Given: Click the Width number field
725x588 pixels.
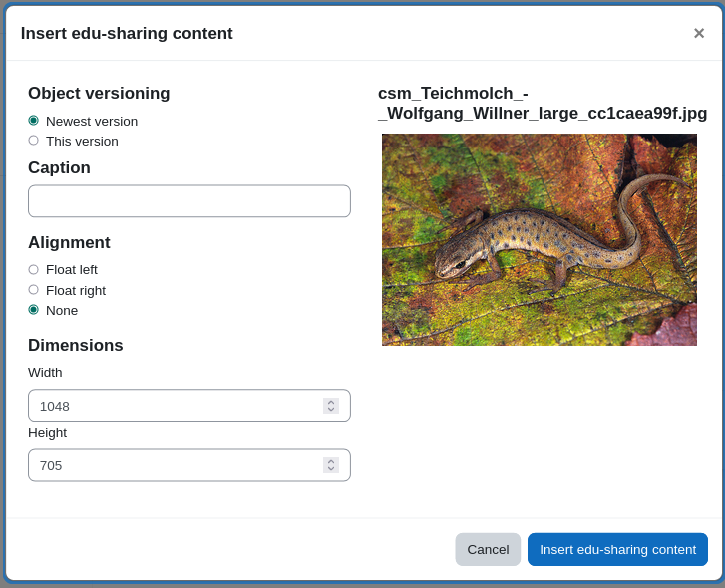Looking at the screenshot, I should (189, 405).
